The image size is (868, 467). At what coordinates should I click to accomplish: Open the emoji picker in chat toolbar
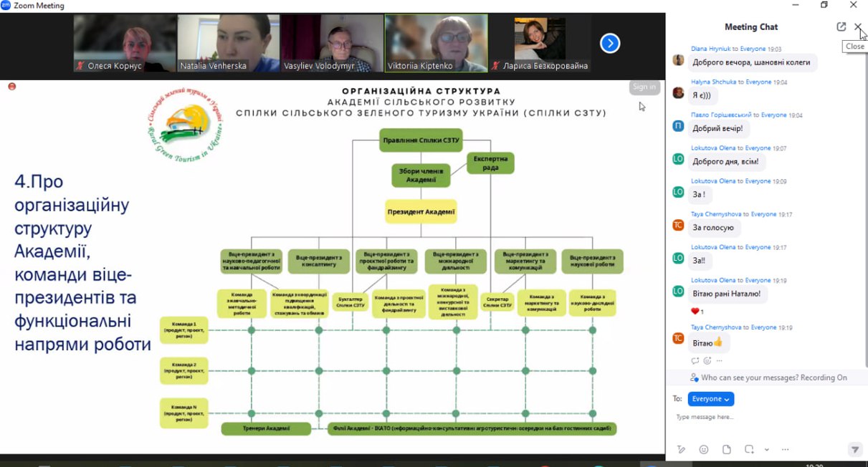pyautogui.click(x=704, y=449)
